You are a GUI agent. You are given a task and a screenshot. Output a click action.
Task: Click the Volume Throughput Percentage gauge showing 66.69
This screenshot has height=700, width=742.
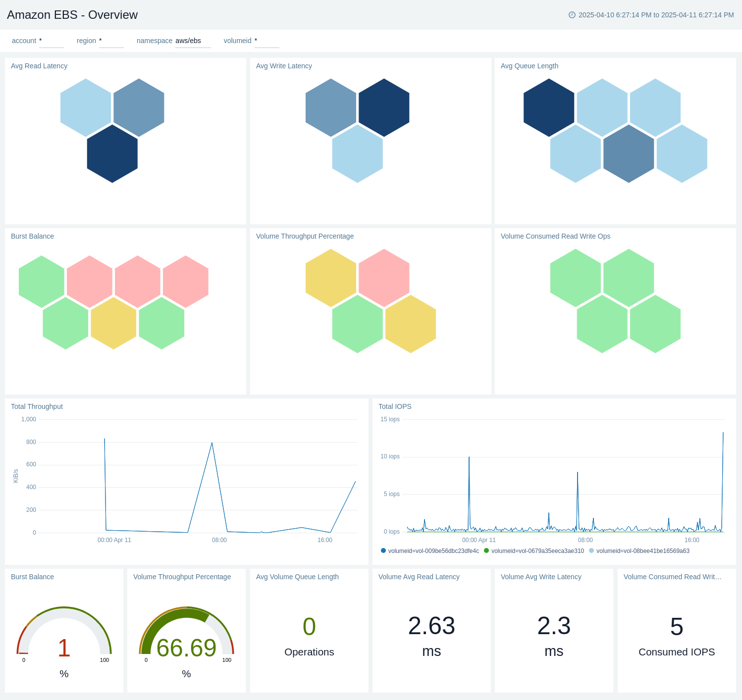coord(186,639)
